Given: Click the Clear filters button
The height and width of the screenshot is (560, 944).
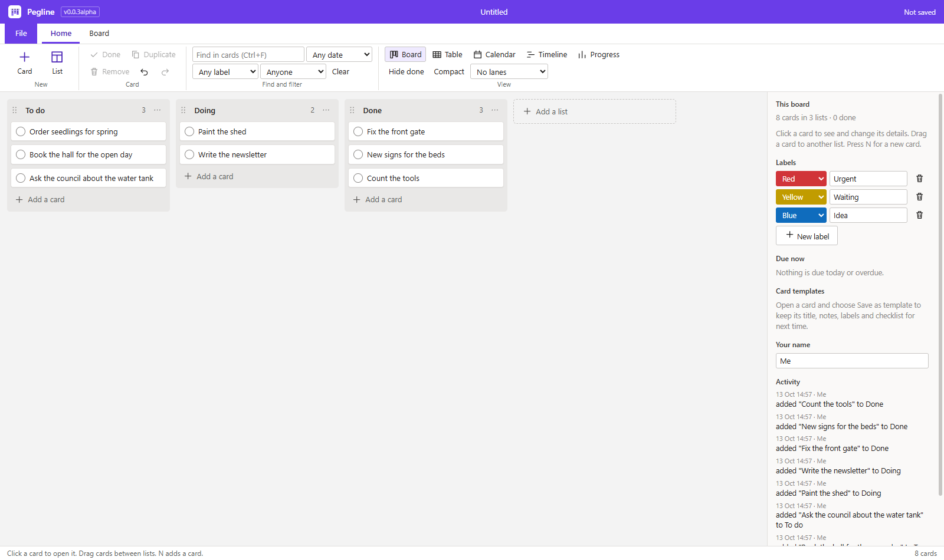Looking at the screenshot, I should (x=340, y=72).
